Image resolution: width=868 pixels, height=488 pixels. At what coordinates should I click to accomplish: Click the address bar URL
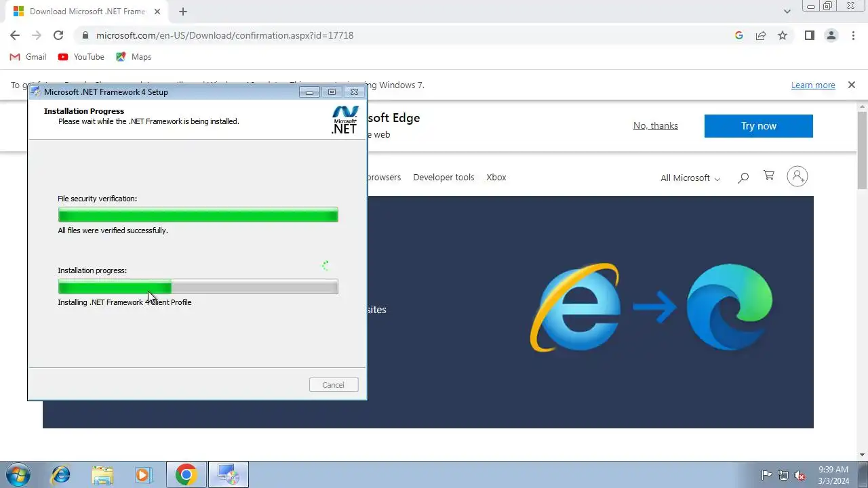coord(224,35)
